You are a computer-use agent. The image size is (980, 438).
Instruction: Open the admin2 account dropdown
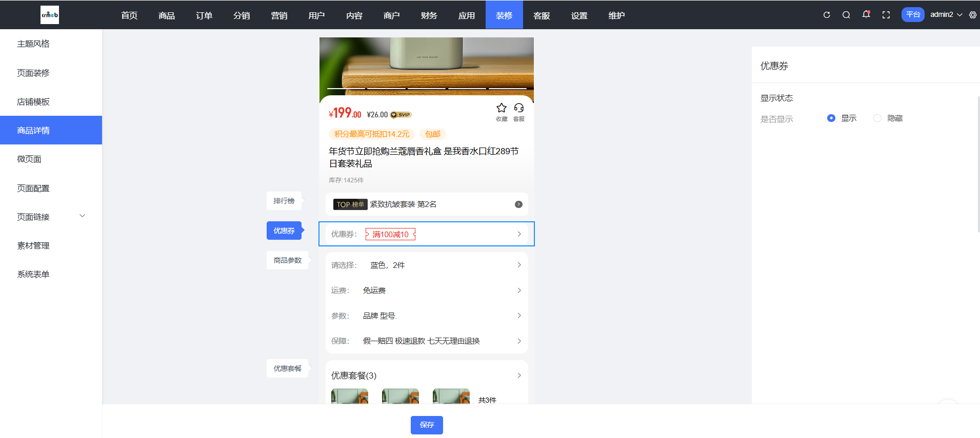[x=946, y=15]
